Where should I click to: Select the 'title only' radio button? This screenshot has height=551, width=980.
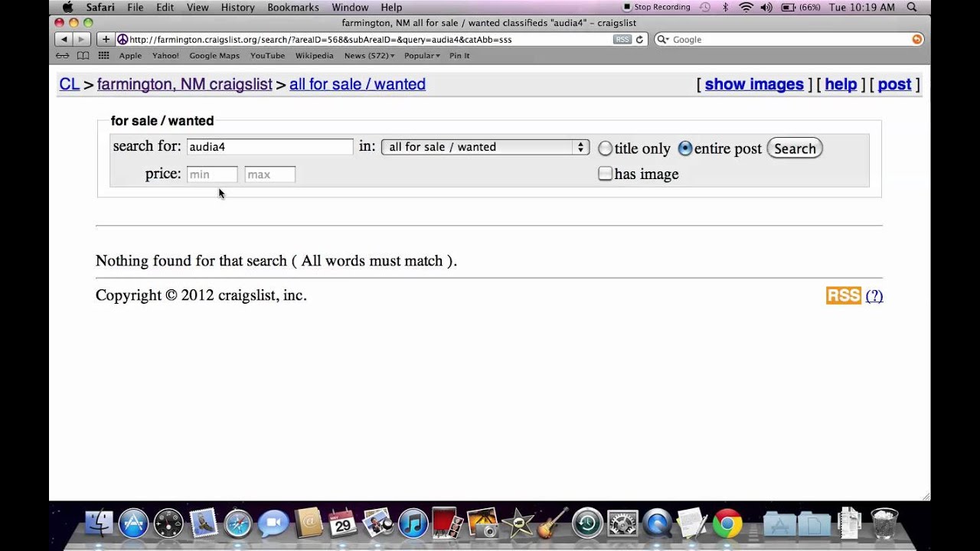tap(606, 148)
